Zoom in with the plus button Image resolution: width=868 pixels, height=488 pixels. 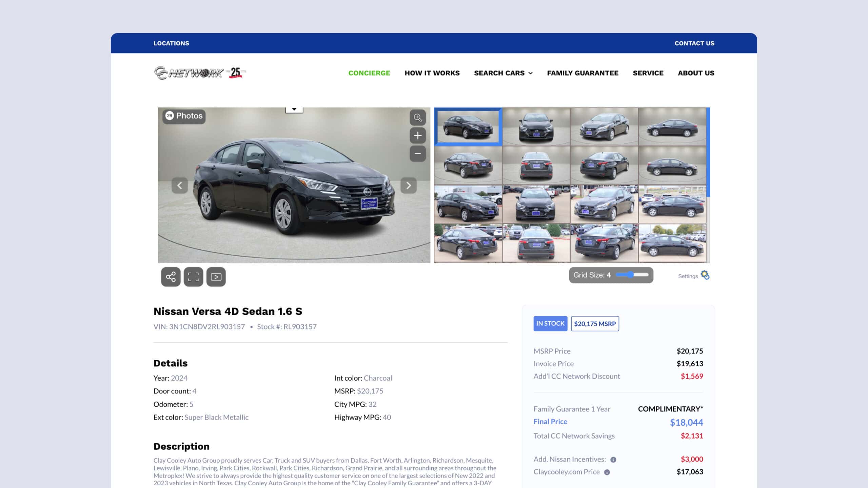(418, 136)
